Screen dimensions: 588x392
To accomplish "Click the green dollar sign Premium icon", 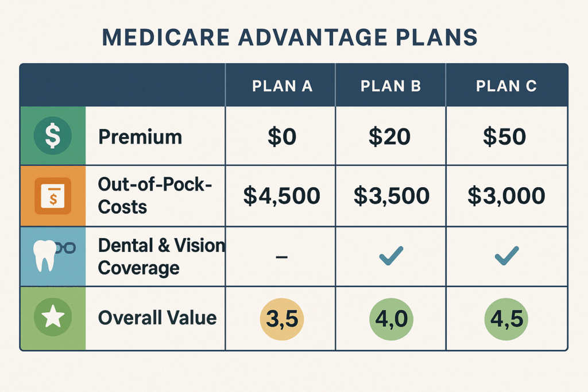I will (x=52, y=136).
